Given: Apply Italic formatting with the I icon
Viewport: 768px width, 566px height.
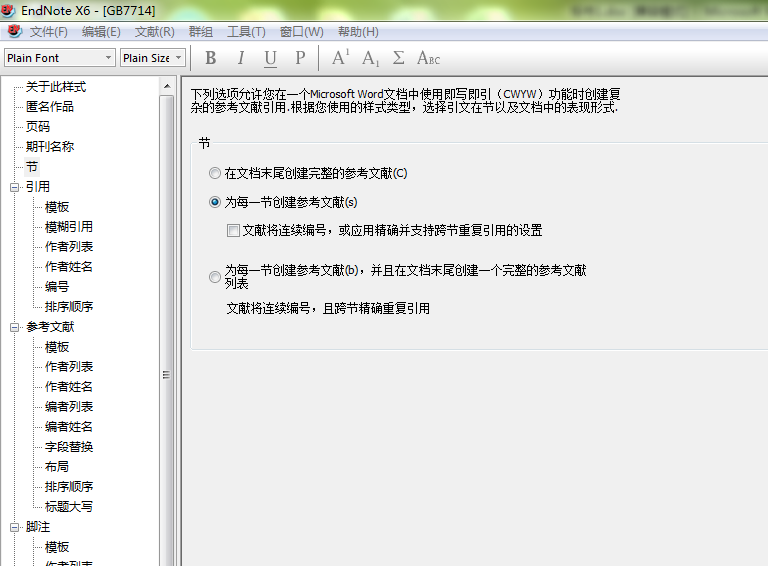Looking at the screenshot, I should click(240, 58).
